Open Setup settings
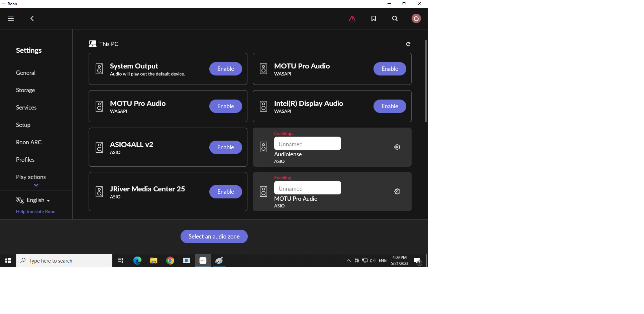The height and width of the screenshot is (314, 644). pos(23,125)
